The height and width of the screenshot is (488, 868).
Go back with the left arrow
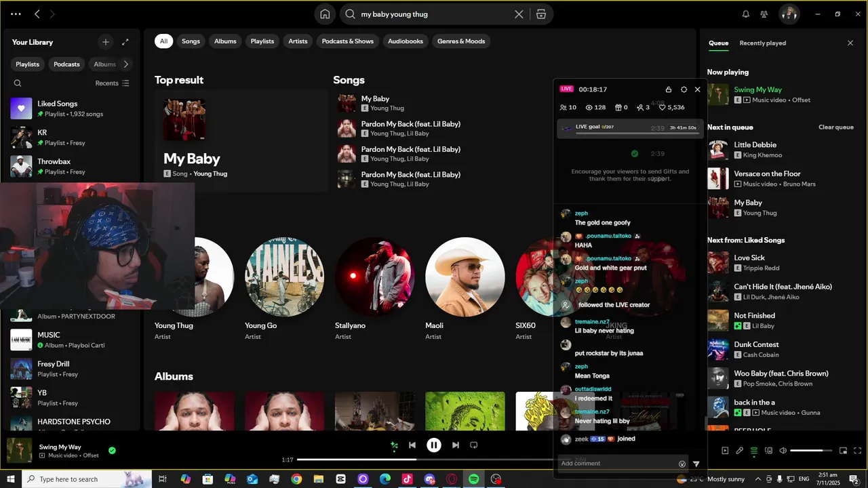click(37, 14)
